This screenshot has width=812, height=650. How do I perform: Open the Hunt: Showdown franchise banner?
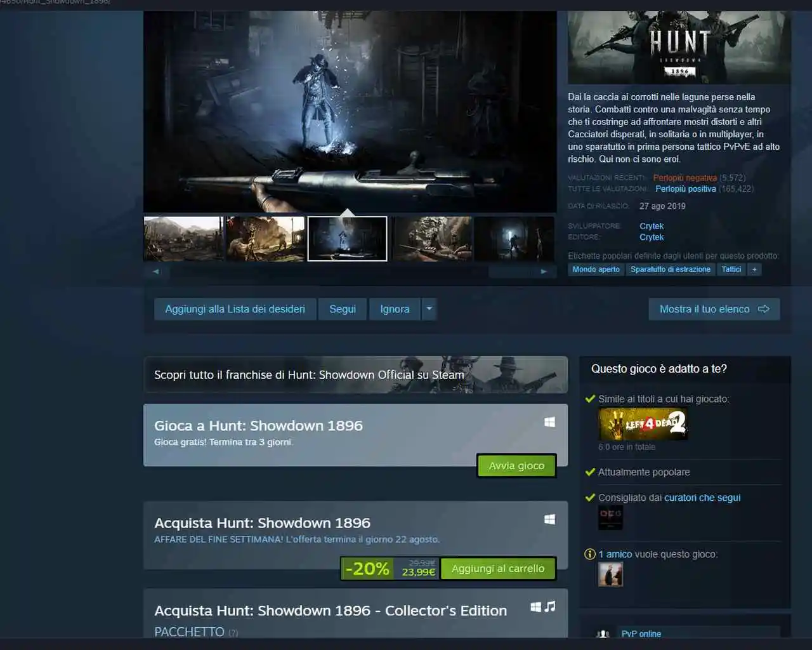pyautogui.click(x=355, y=375)
